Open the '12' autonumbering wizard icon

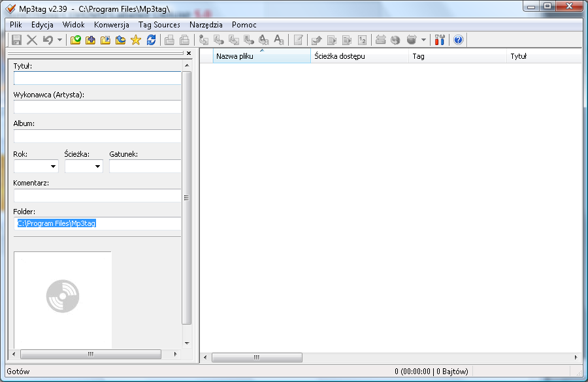click(362, 40)
